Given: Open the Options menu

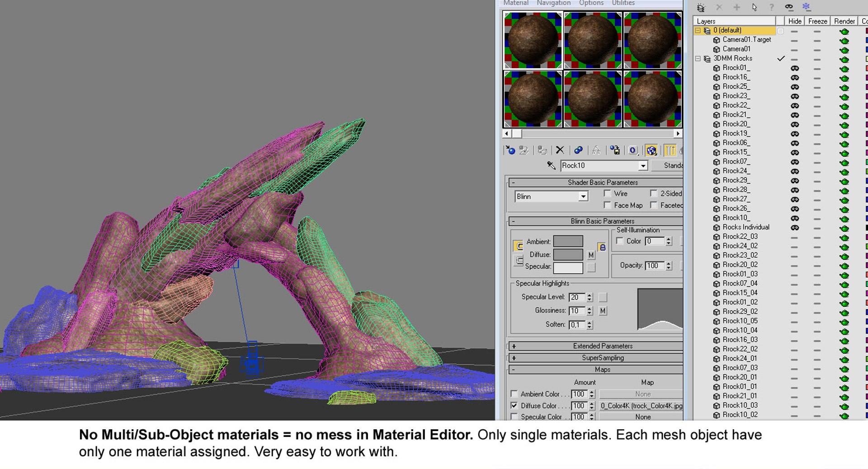Looking at the screenshot, I should point(591,3).
